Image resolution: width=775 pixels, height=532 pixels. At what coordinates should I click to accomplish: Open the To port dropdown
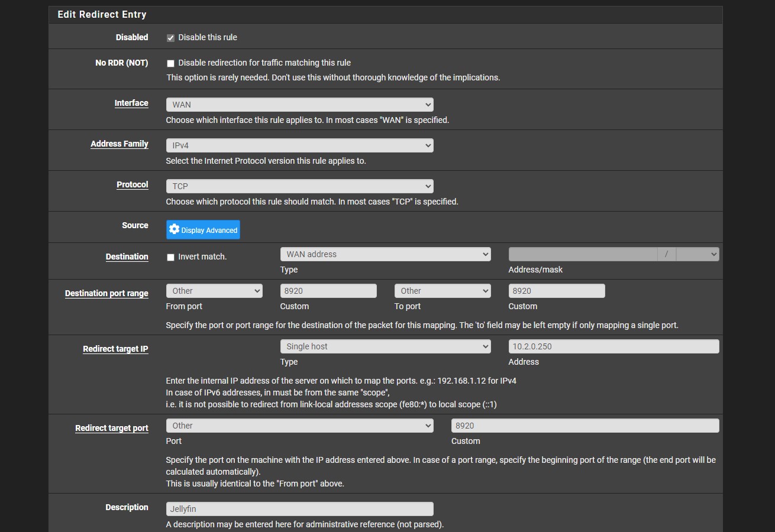pyautogui.click(x=443, y=291)
